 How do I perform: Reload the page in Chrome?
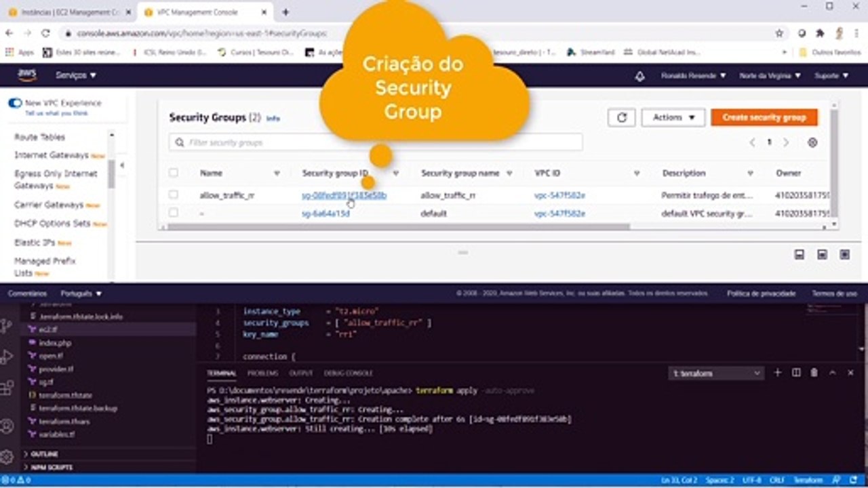[45, 33]
